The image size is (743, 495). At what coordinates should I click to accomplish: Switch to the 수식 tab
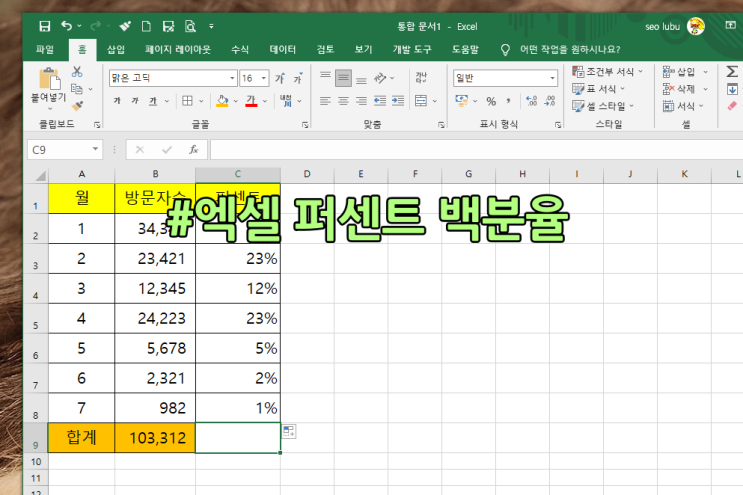(240, 50)
